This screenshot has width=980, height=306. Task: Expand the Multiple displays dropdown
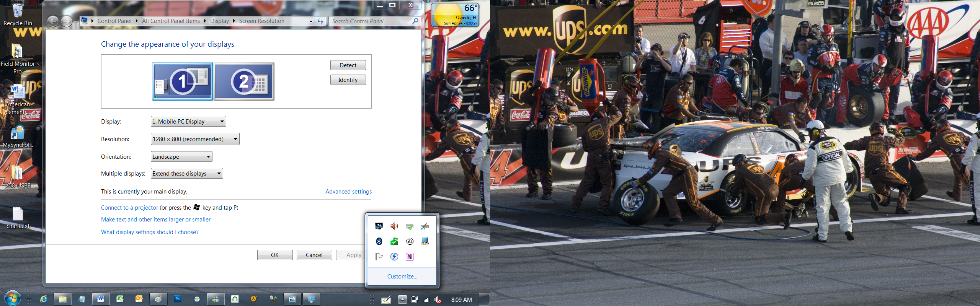(187, 174)
